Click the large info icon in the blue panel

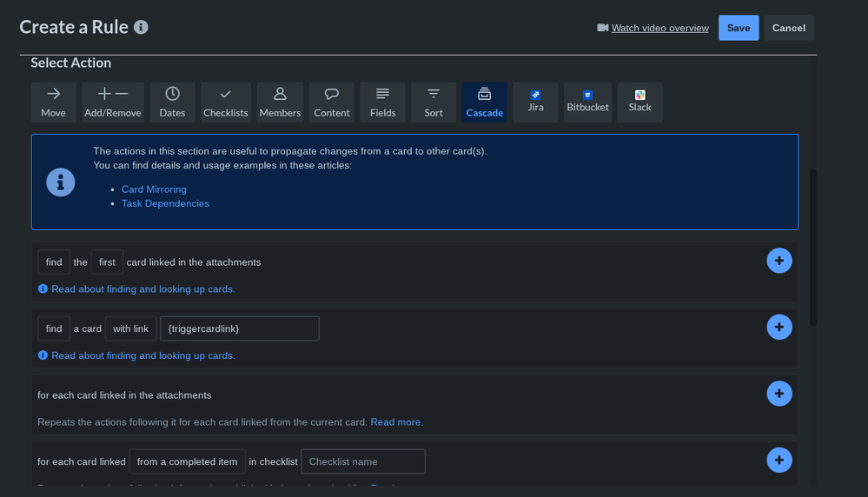point(60,182)
